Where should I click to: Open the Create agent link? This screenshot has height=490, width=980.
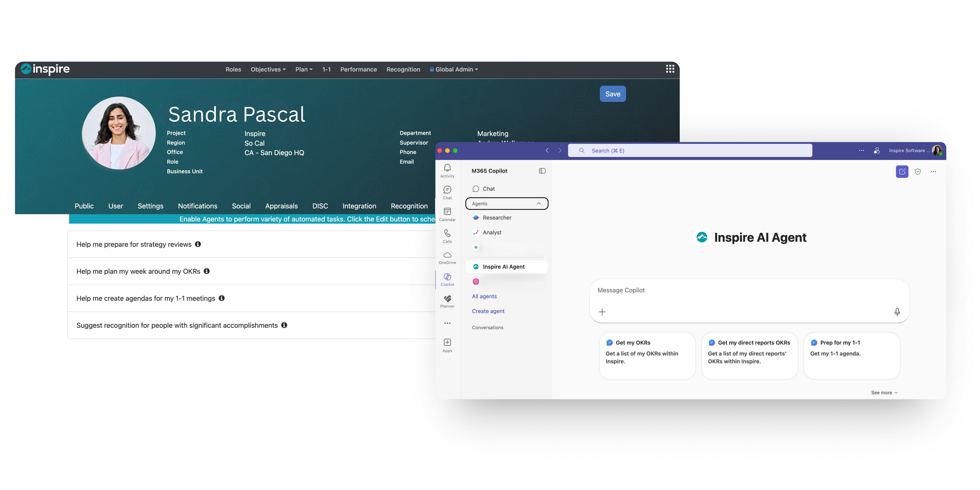488,311
